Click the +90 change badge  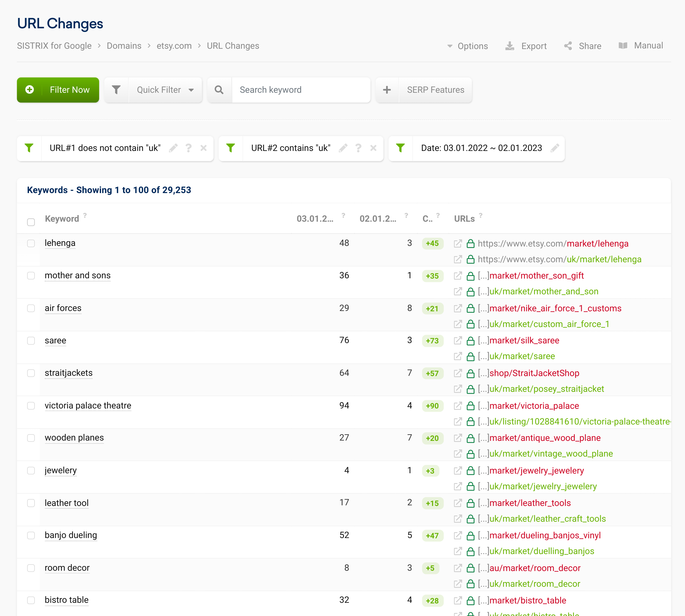[432, 406]
